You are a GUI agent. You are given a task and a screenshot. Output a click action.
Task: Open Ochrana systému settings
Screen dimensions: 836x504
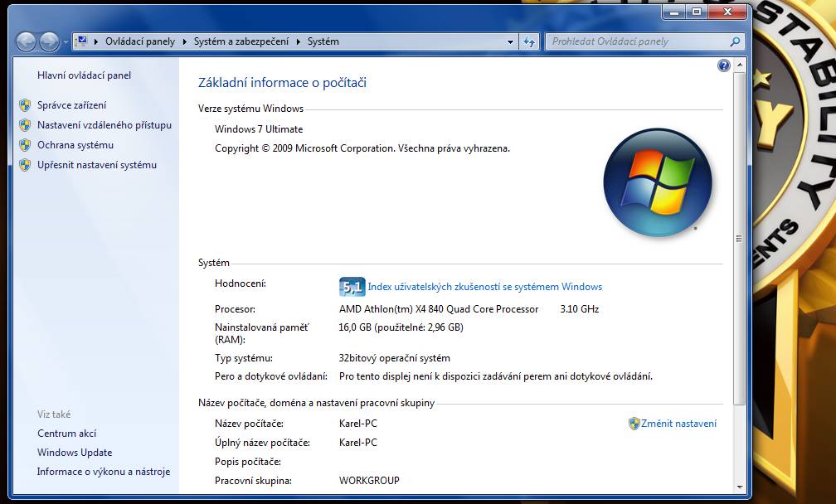(75, 145)
